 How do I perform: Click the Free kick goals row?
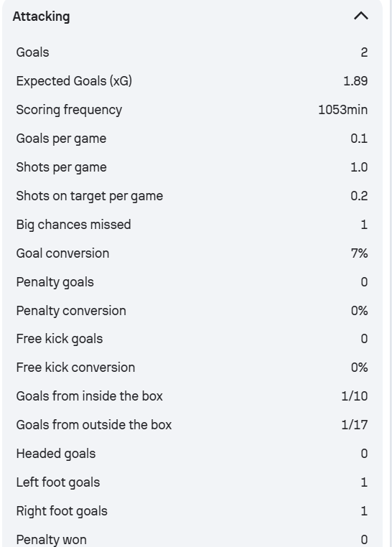tap(192, 339)
